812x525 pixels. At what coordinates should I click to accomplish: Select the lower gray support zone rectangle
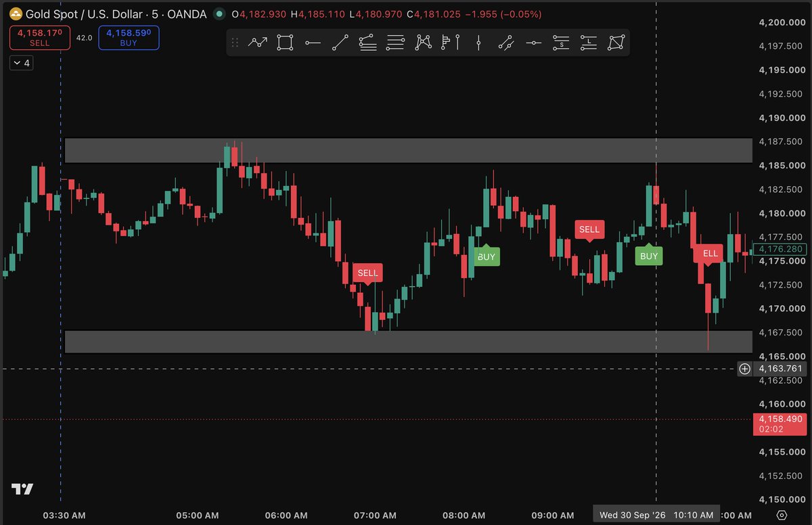409,342
